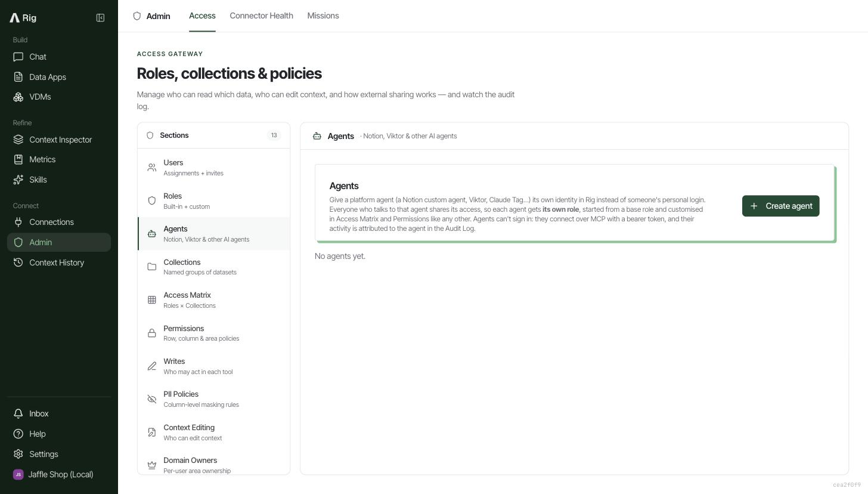
Task: Switch to the Access tab
Action: click(202, 16)
